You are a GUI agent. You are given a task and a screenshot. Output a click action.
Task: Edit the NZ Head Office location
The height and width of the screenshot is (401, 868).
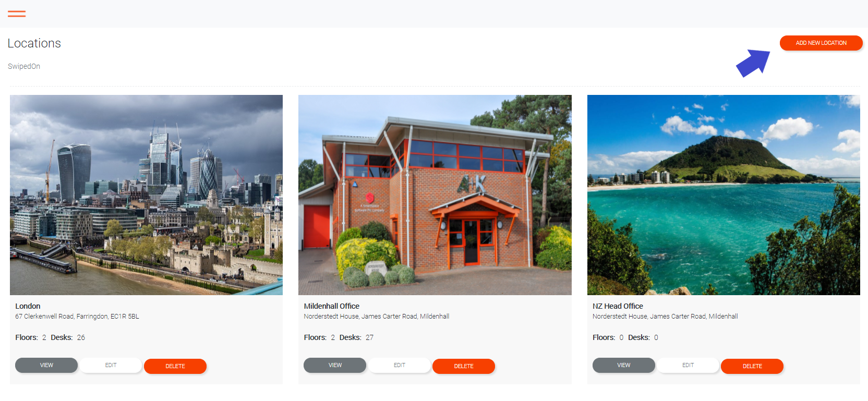point(688,365)
